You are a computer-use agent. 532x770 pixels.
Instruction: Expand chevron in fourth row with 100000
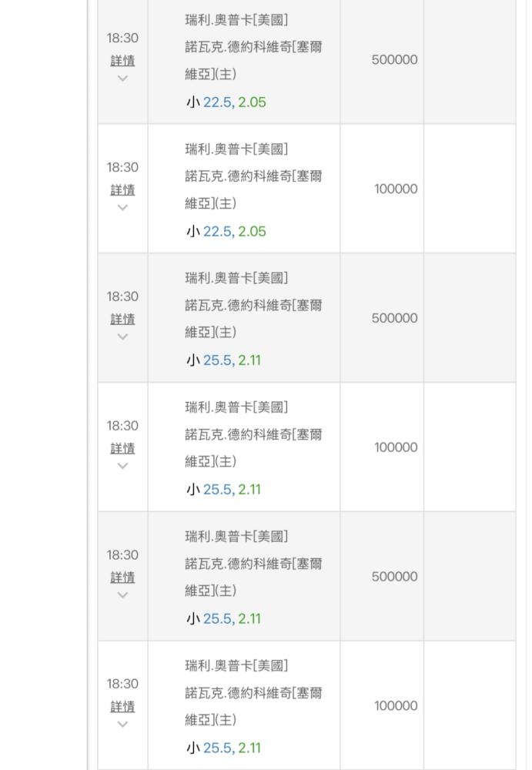123,466
